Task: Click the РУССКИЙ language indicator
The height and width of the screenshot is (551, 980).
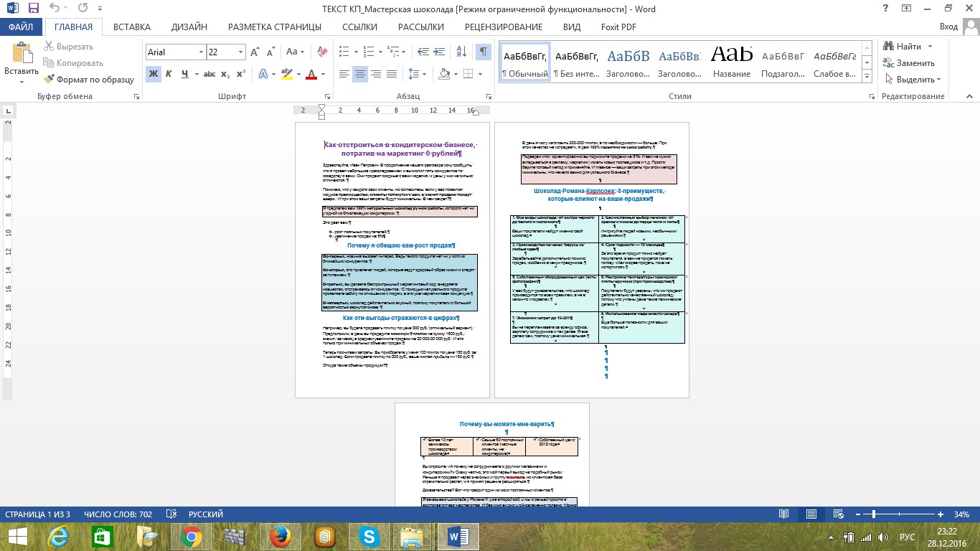Action: [206, 514]
